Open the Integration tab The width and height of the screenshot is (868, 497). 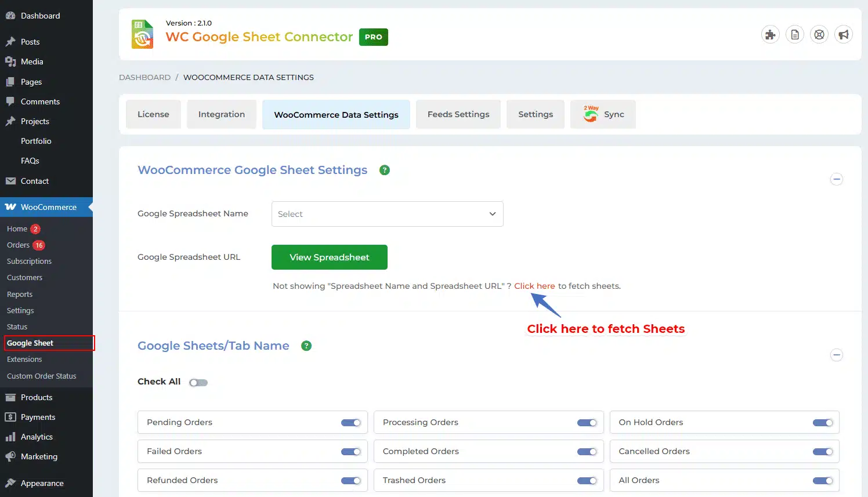[221, 114]
